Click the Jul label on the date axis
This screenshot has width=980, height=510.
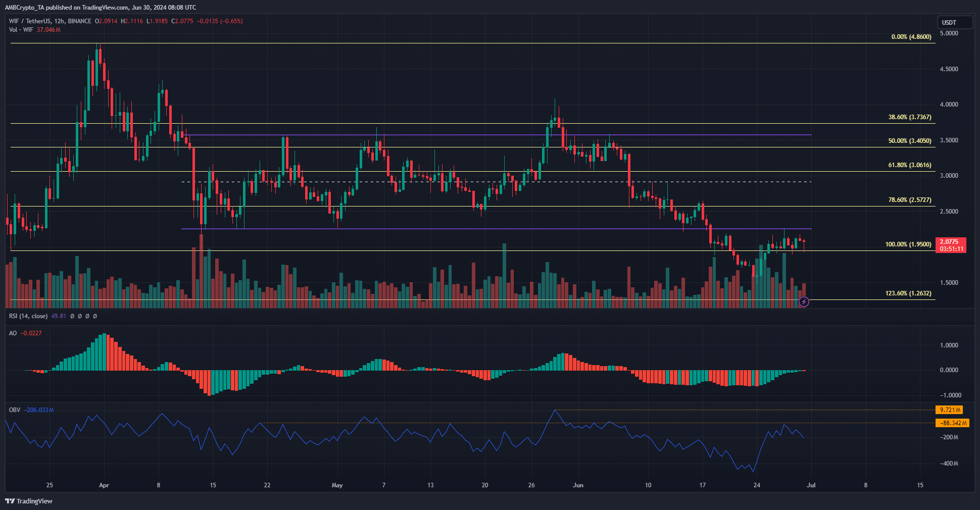811,485
